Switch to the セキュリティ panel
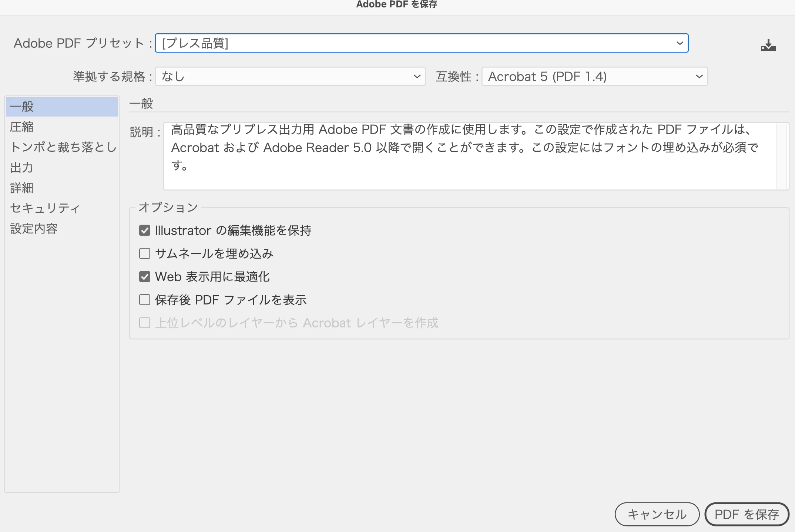 tap(45, 208)
